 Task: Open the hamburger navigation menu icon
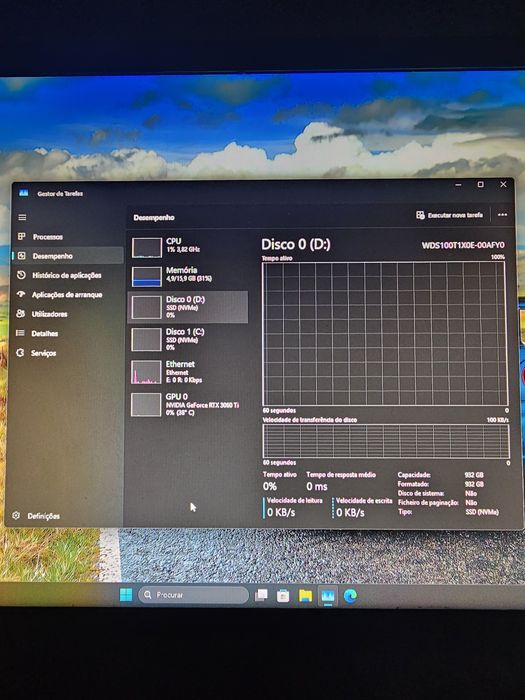(22, 217)
